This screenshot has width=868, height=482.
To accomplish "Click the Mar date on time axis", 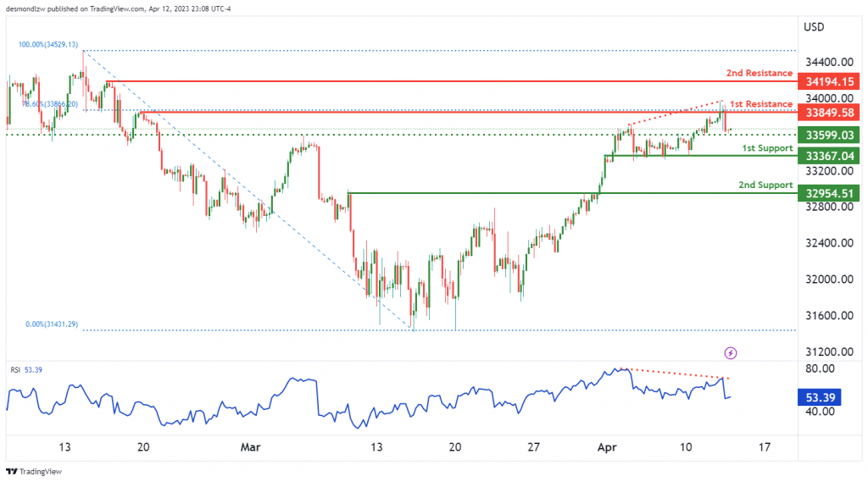I will [x=250, y=447].
